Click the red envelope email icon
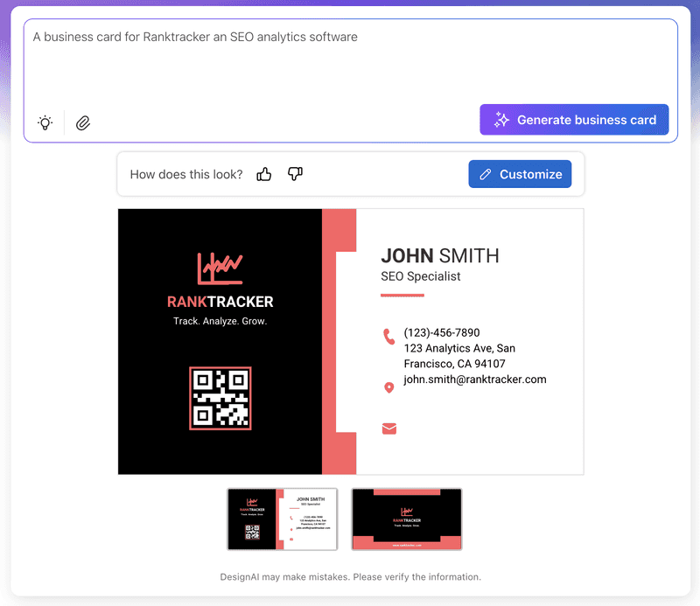 (x=389, y=428)
